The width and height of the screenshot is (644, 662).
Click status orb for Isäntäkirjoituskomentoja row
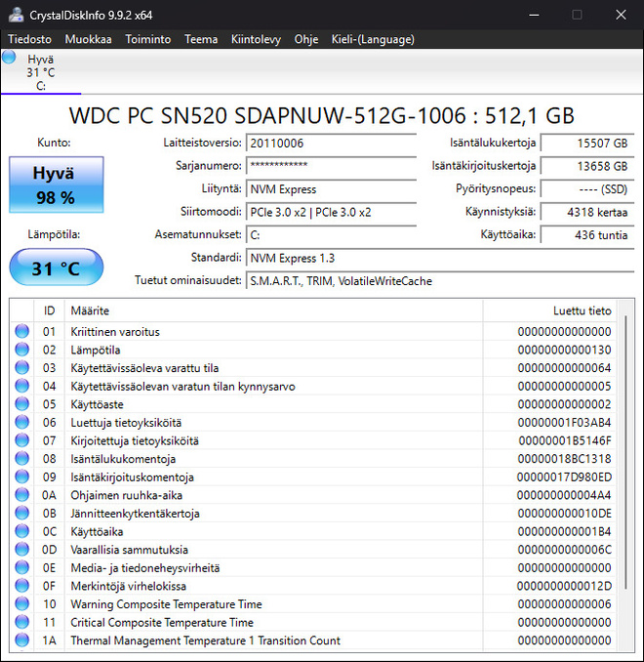click(21, 476)
